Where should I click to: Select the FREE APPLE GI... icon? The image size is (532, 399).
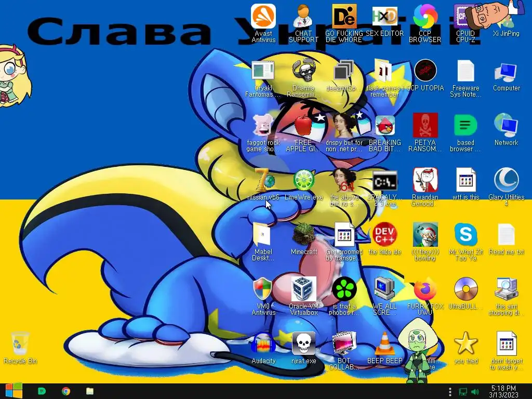point(303,132)
